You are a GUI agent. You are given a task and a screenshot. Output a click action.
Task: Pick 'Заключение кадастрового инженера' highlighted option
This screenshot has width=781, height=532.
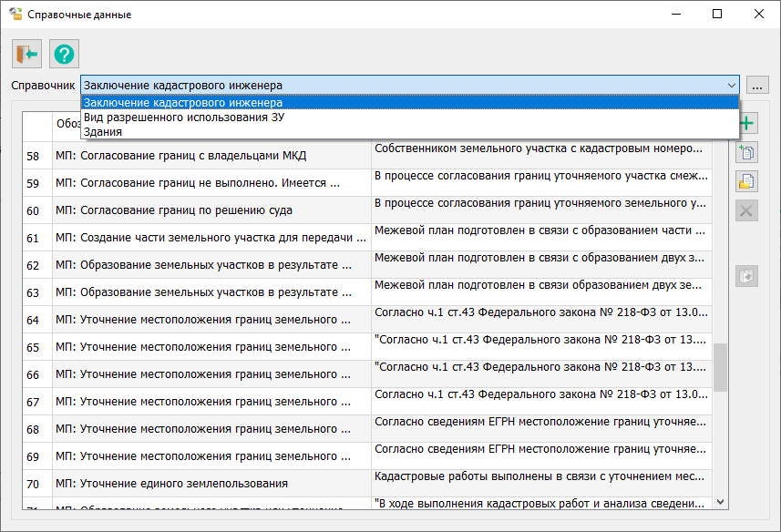pyautogui.click(x=182, y=103)
